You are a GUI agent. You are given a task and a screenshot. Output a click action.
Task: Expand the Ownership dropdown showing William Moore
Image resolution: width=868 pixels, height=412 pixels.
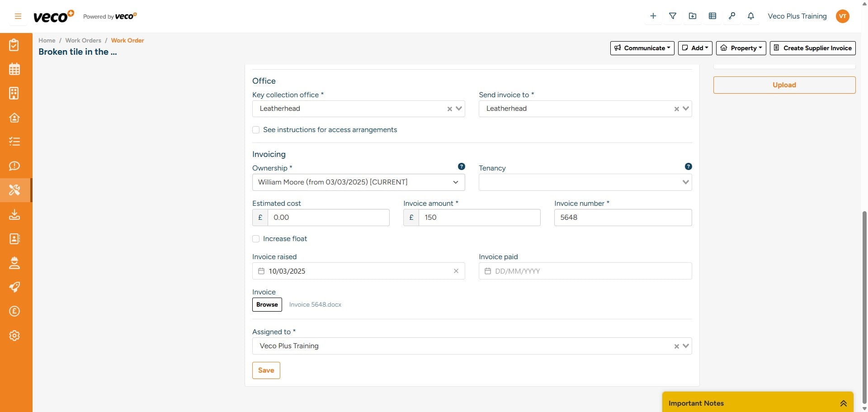(455, 182)
